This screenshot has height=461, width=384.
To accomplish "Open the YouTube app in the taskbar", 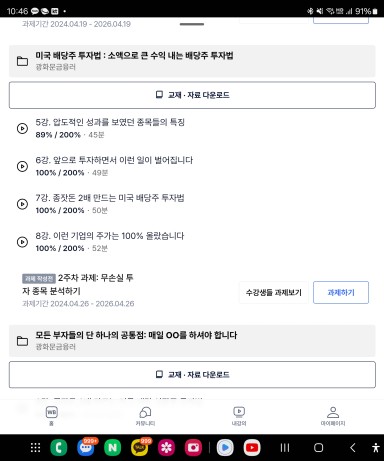I will [252, 447].
